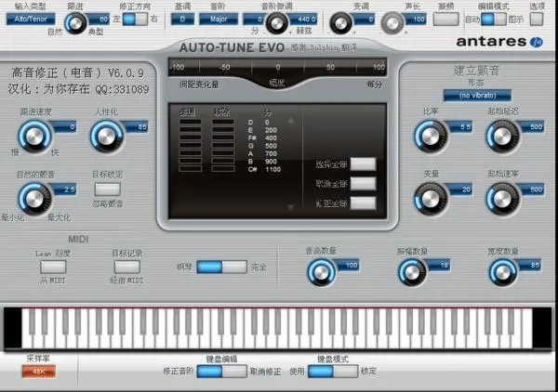Switch the 编辑模式 自动/图示 toggle
This screenshot has width=558, height=392.
(x=494, y=20)
